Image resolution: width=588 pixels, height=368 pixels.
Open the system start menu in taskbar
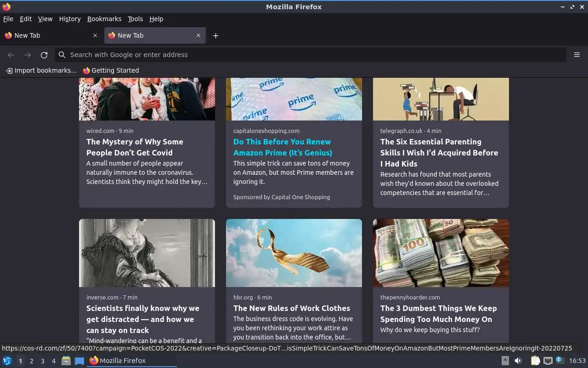tap(7, 361)
